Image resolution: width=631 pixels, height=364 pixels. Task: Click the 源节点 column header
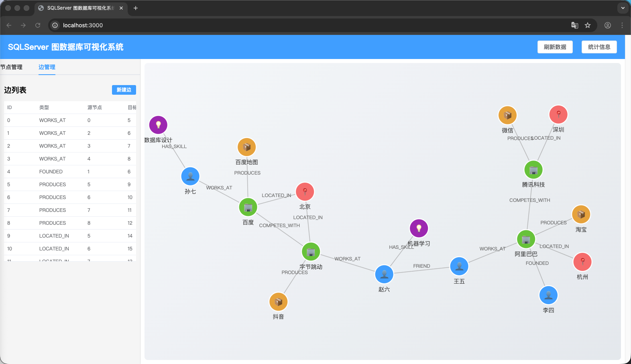point(95,108)
